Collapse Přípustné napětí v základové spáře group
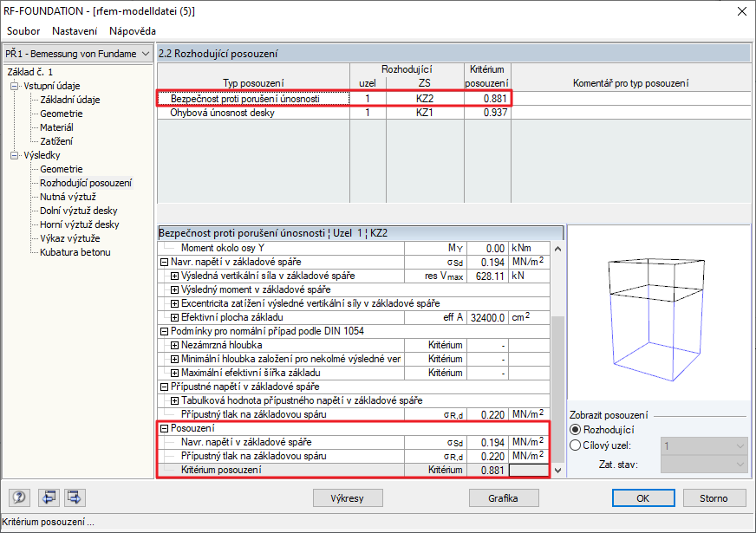Image resolution: width=756 pixels, height=533 pixels. (x=164, y=387)
